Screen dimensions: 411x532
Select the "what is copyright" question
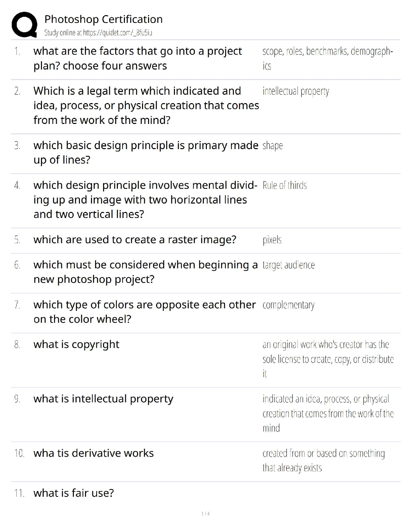pos(76,344)
